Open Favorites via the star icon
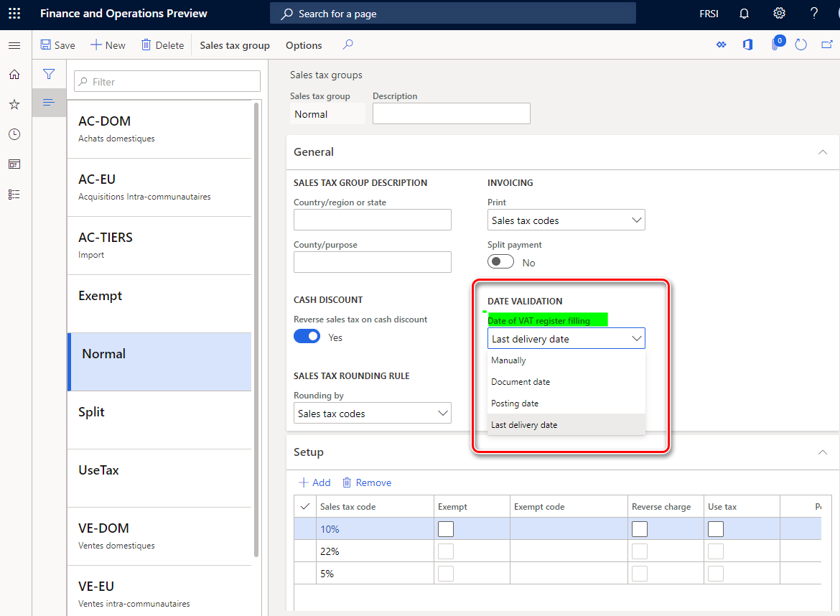The image size is (840, 616). pos(14,104)
